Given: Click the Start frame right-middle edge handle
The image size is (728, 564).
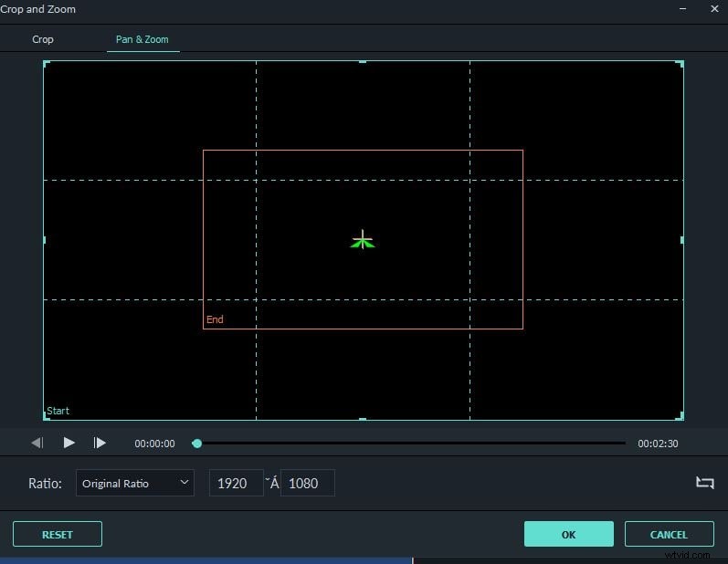Looking at the screenshot, I should (682, 240).
